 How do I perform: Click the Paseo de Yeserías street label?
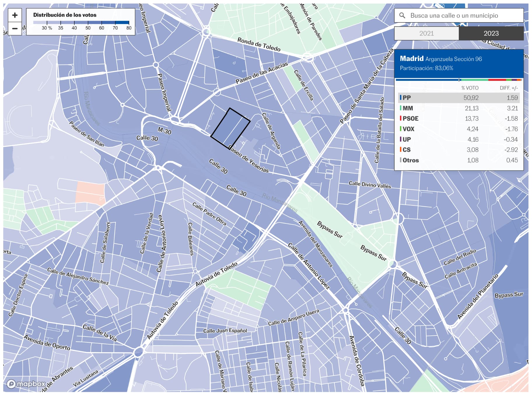pos(249,159)
